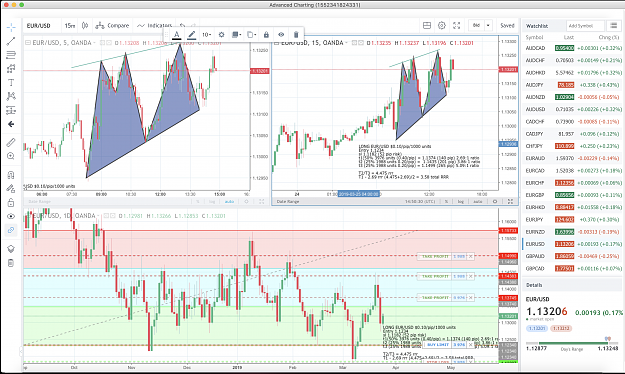Hide all drawings with sidebar eye icon
The image size is (625, 374).
pyautogui.click(x=11, y=216)
